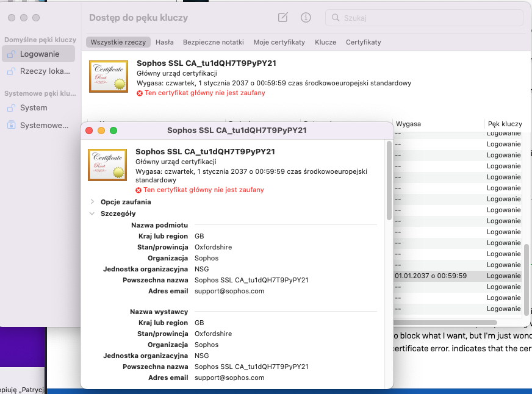Click the certificate thumbnail in the detail window
Image resolution: width=532 pixels, height=394 pixels.
[x=107, y=165]
